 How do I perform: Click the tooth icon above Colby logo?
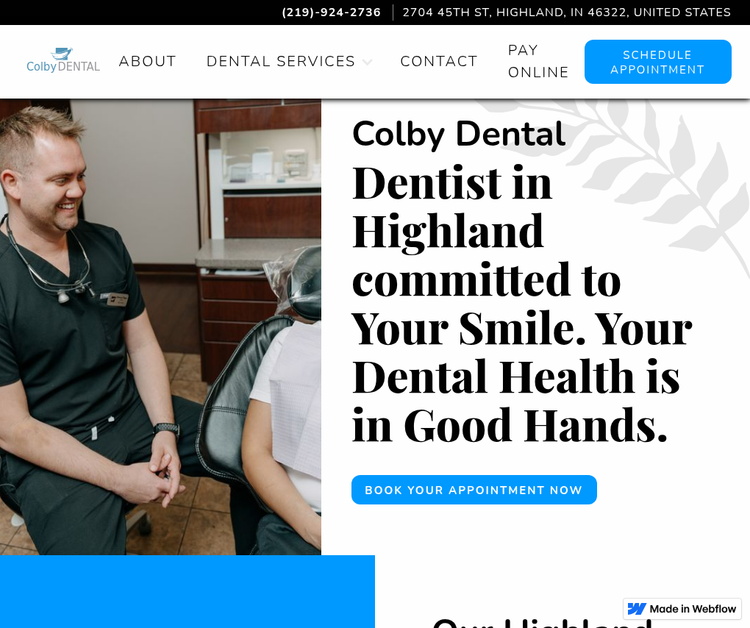click(x=62, y=54)
